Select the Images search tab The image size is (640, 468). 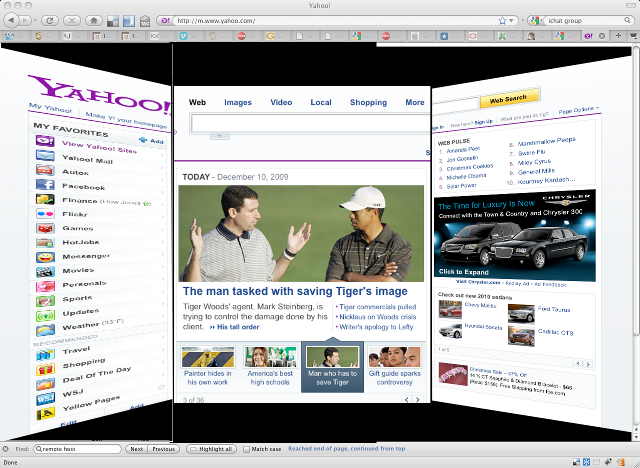coord(238,102)
